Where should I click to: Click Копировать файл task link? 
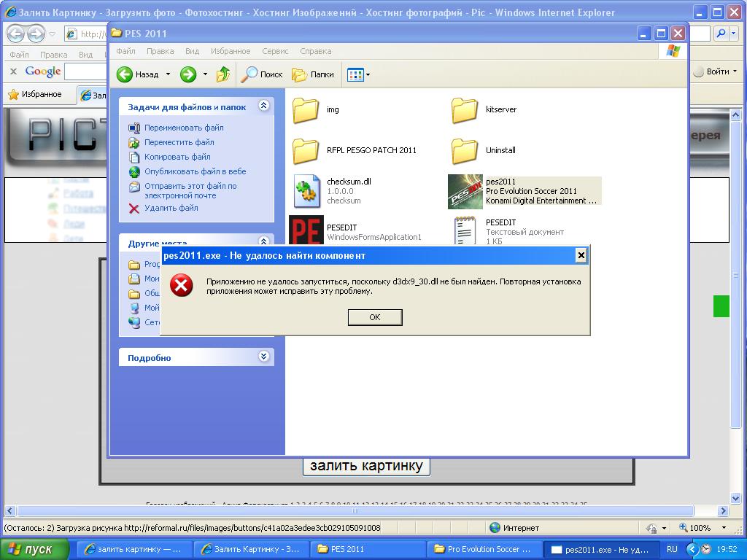click(x=177, y=157)
